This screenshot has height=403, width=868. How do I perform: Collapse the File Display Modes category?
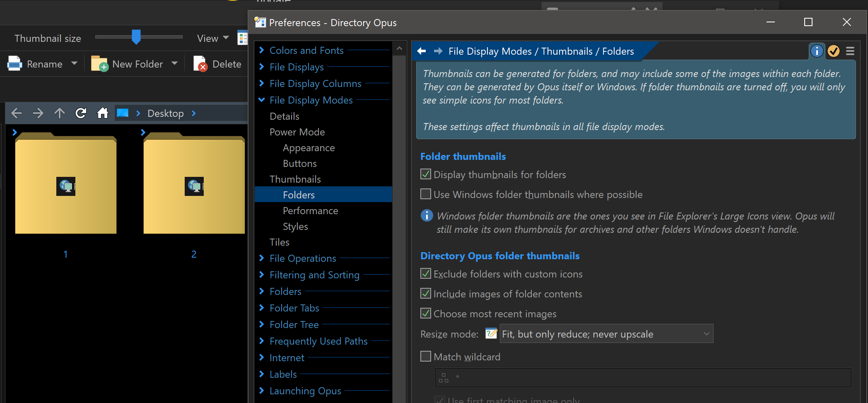coord(262,100)
